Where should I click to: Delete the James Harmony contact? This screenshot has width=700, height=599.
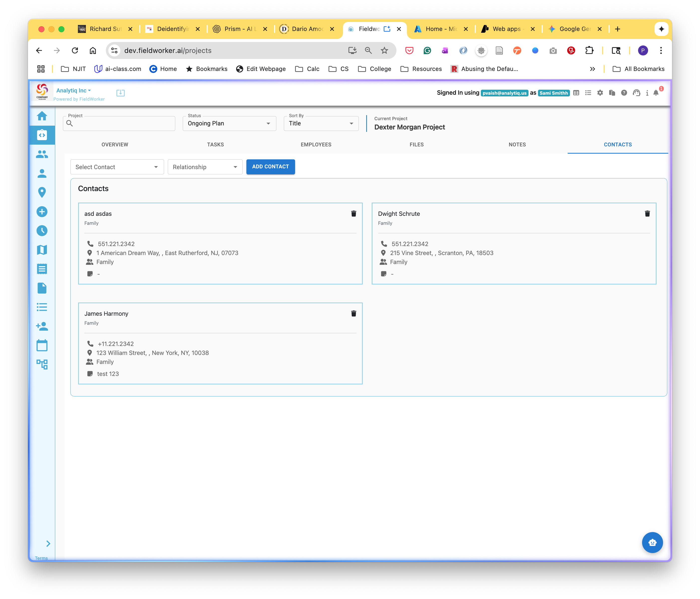coord(353,314)
